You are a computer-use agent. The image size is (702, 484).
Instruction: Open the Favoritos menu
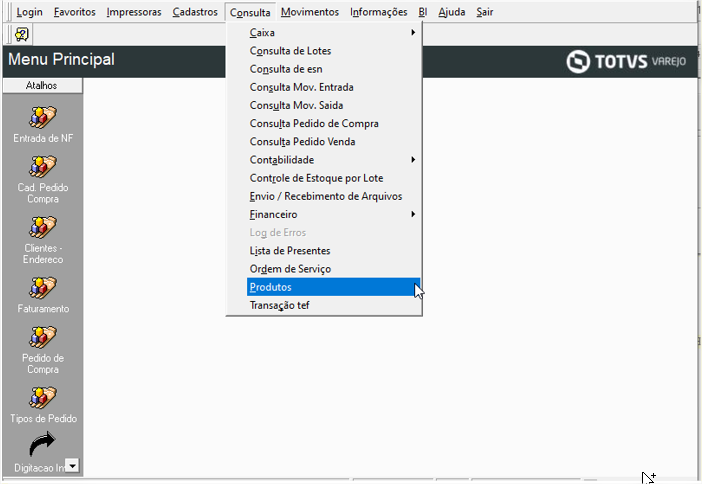pos(75,12)
